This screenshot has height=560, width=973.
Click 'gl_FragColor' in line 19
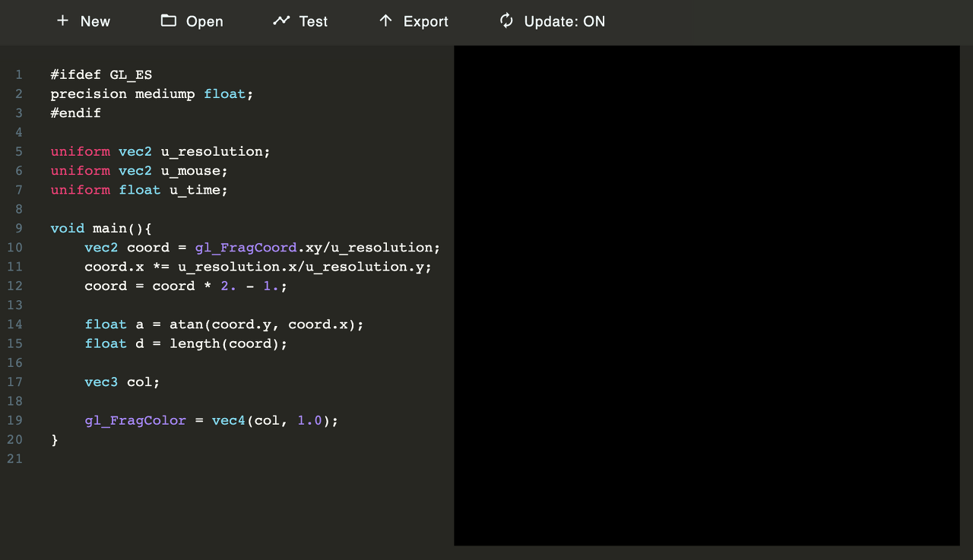[x=135, y=420]
